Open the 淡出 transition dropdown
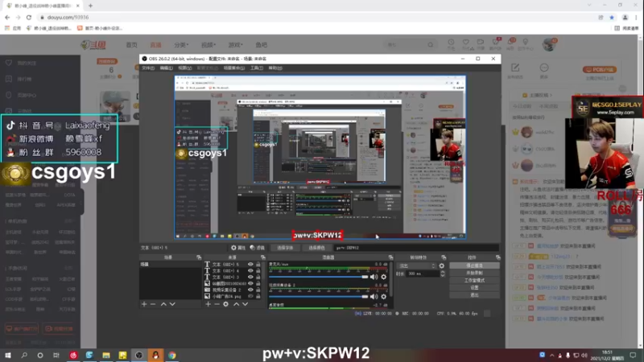 coord(417,266)
